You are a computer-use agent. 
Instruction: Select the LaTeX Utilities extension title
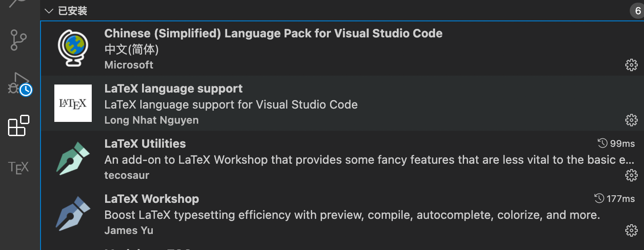point(145,144)
